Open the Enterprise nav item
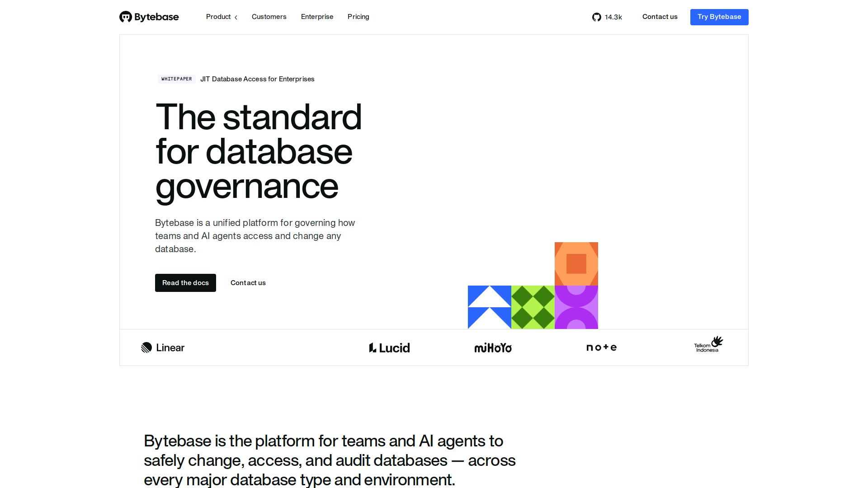868x488 pixels. pyautogui.click(x=317, y=17)
